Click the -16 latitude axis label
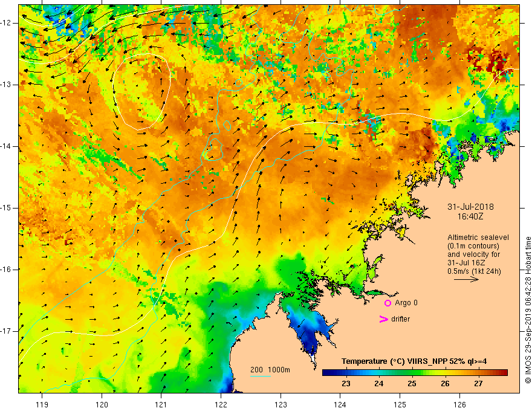The height and width of the screenshot is (411, 532). [6, 270]
